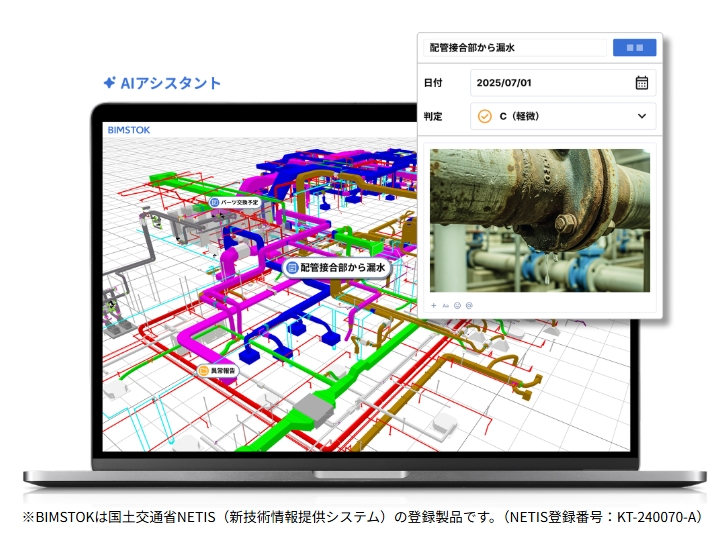Click the Aa text formatting icon
This screenshot has width=728, height=544.
coord(446,306)
